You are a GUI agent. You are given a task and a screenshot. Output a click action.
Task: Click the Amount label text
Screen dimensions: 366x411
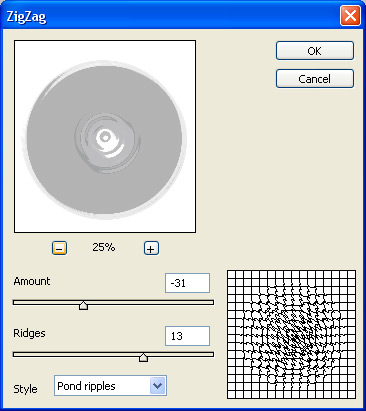(x=32, y=281)
